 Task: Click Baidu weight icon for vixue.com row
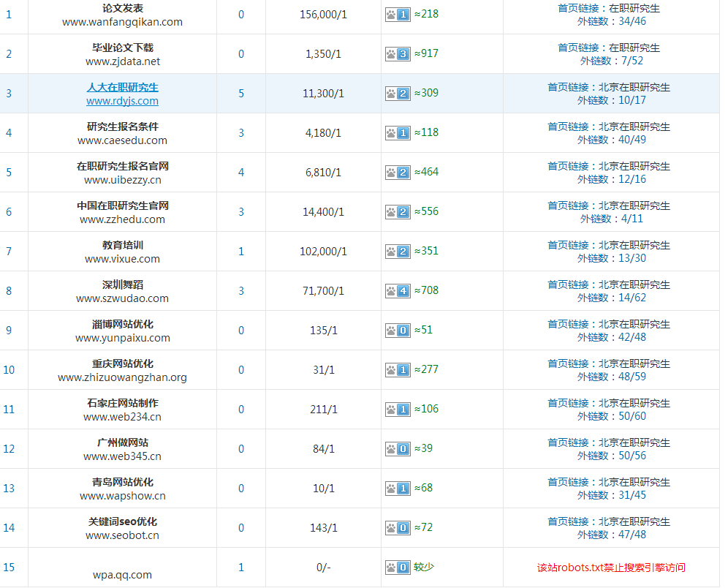click(x=398, y=252)
